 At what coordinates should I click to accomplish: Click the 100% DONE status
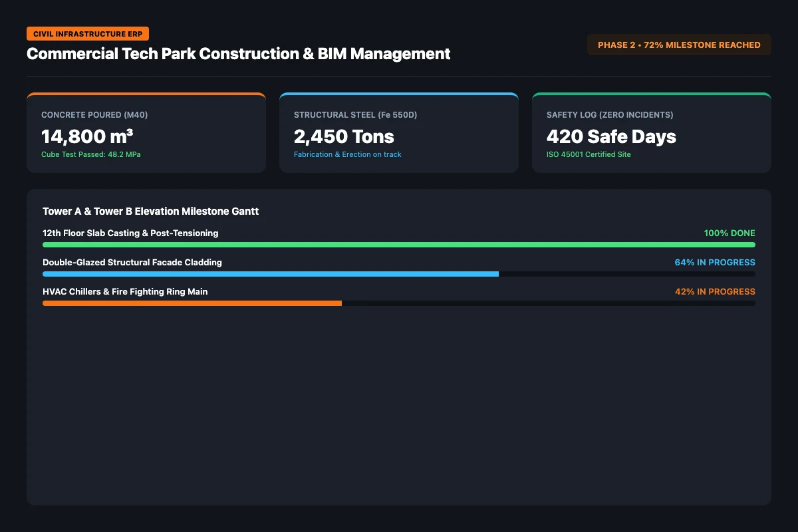pos(730,233)
